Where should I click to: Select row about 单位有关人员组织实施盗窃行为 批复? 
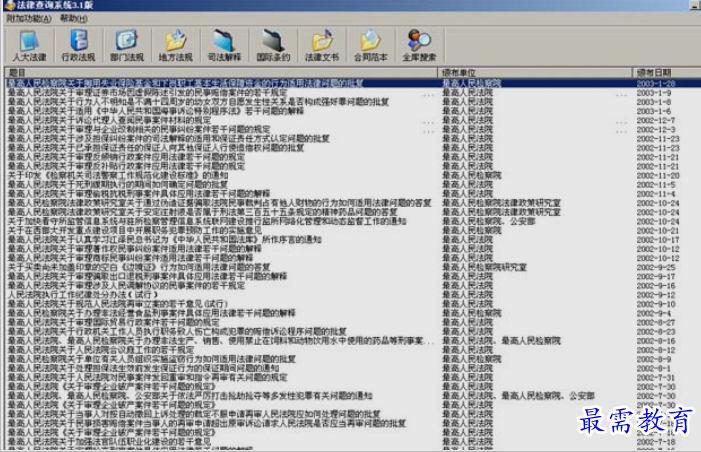tap(352, 359)
